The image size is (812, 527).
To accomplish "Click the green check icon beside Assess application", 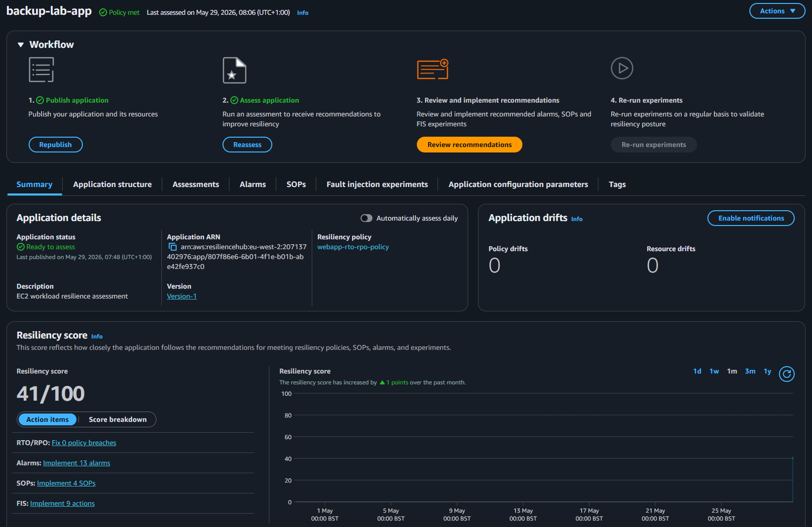I will coord(234,100).
